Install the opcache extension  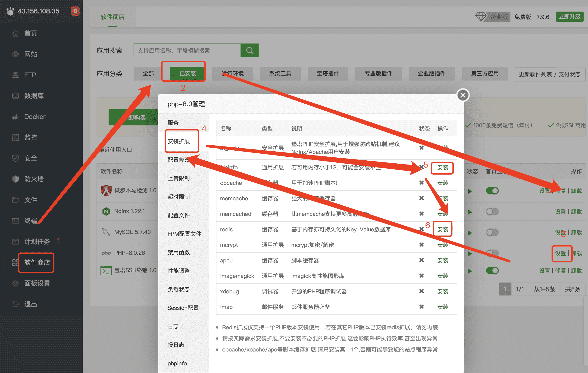(x=442, y=183)
